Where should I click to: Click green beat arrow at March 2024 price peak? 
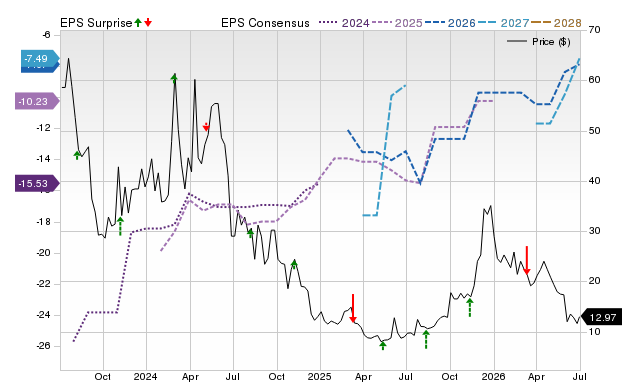point(174,78)
